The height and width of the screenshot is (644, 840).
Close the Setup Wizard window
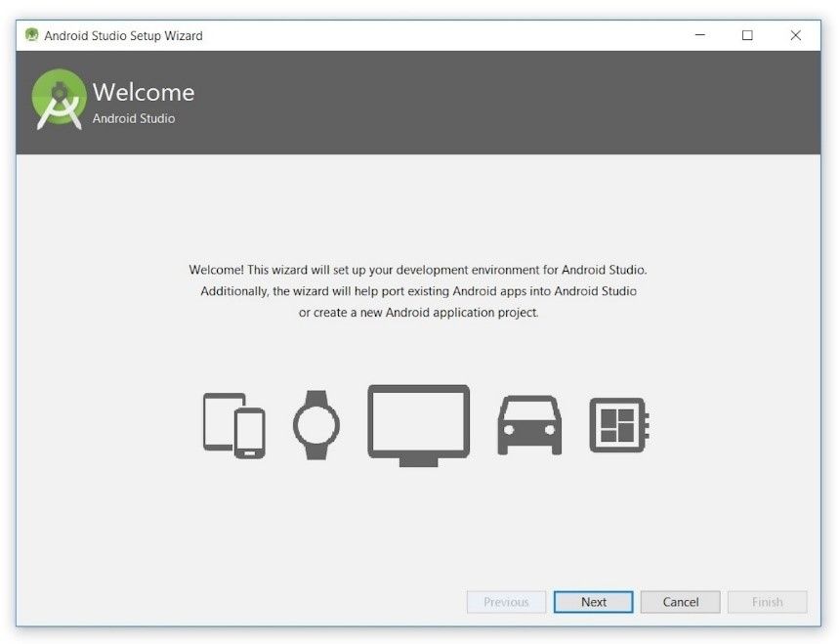tap(795, 35)
